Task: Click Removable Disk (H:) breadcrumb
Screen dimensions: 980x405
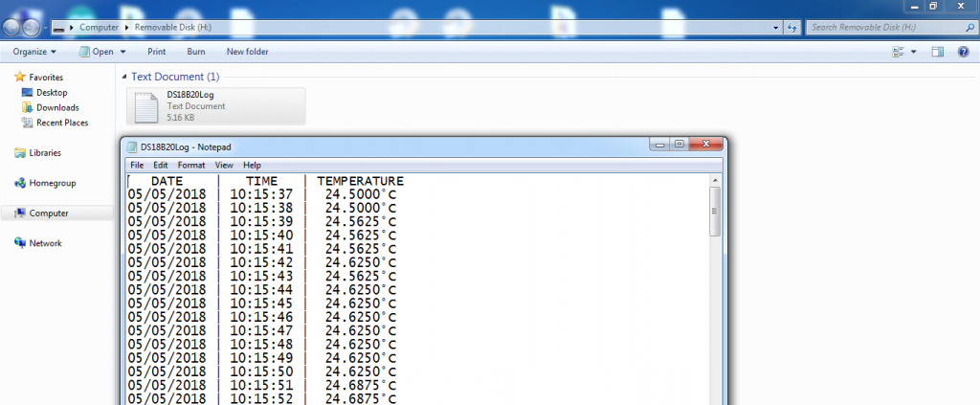Action: tap(173, 28)
